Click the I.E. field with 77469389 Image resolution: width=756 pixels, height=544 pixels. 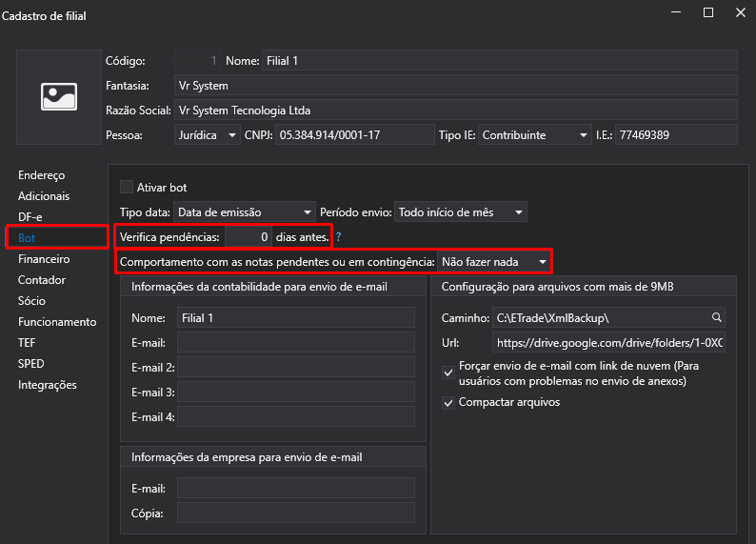pyautogui.click(x=676, y=135)
